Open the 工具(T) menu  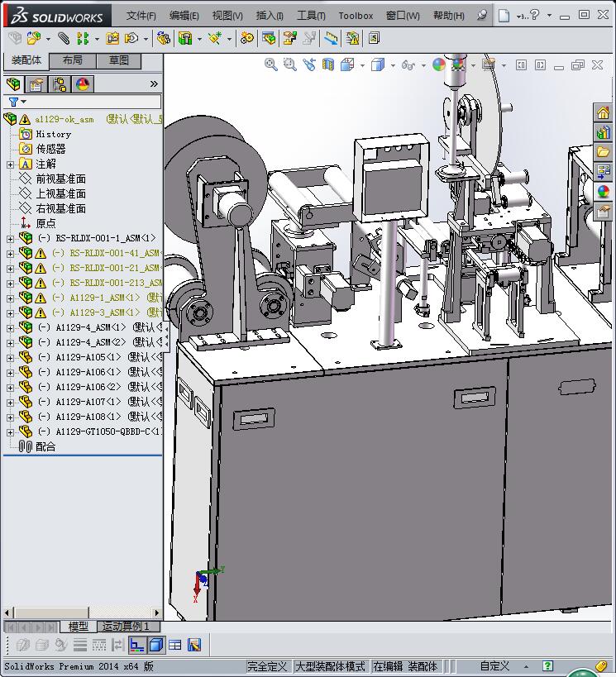(x=311, y=15)
